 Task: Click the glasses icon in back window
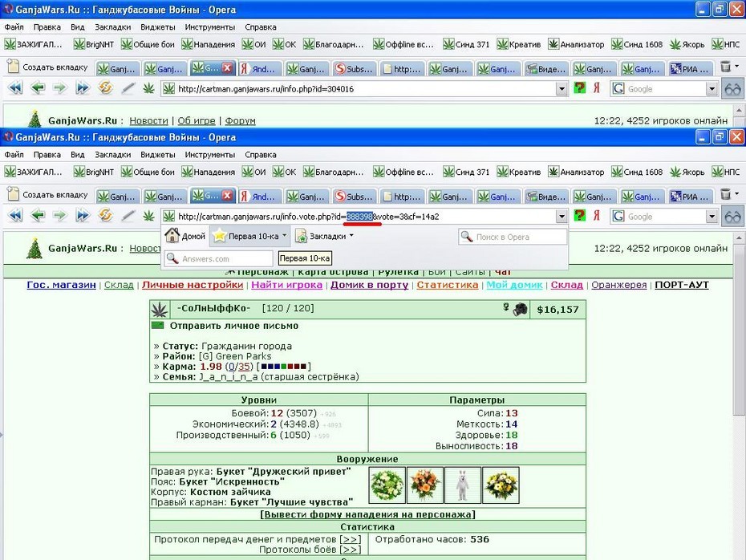coord(732,89)
